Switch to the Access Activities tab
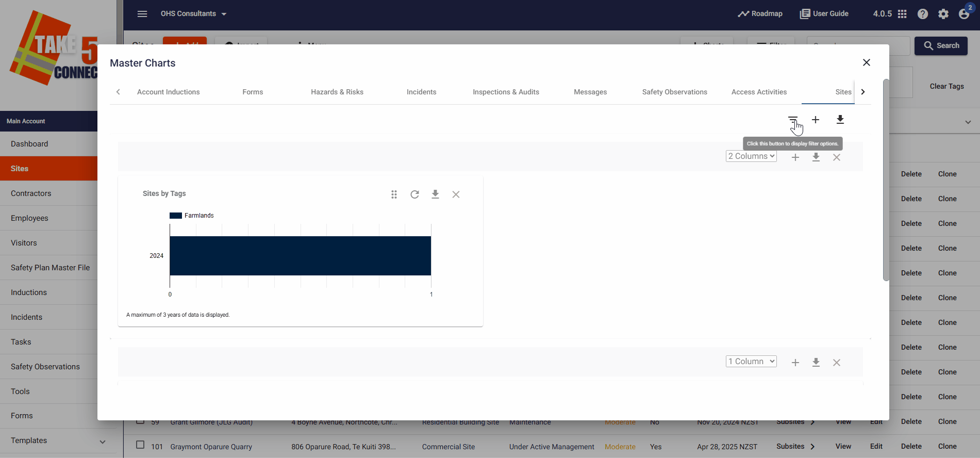Viewport: 980px width, 458px height. (x=759, y=92)
